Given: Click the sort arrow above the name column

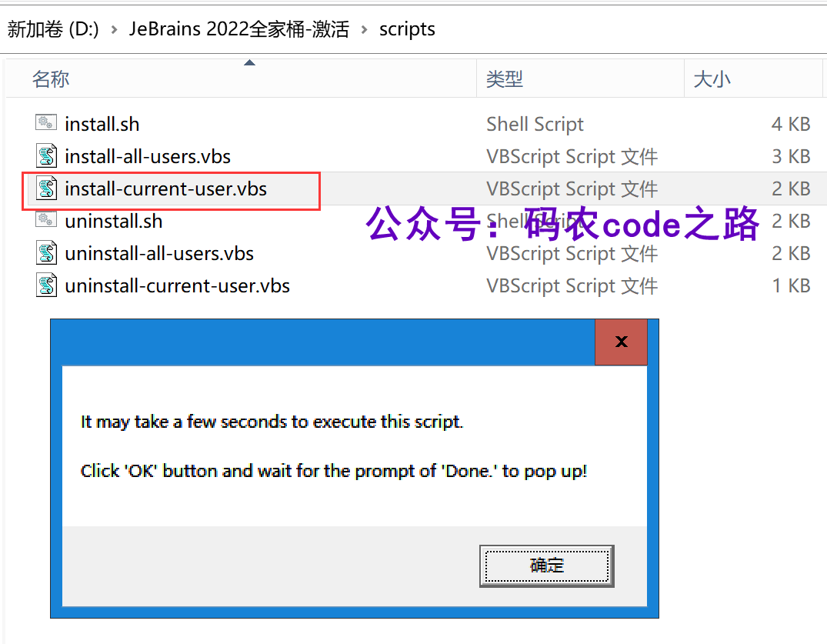Looking at the screenshot, I should pyautogui.click(x=249, y=63).
